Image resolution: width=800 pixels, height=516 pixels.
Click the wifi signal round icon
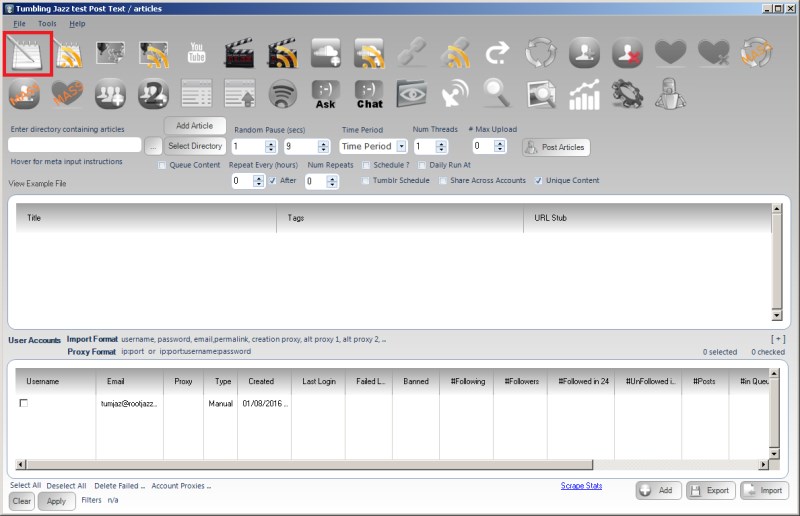(x=282, y=95)
